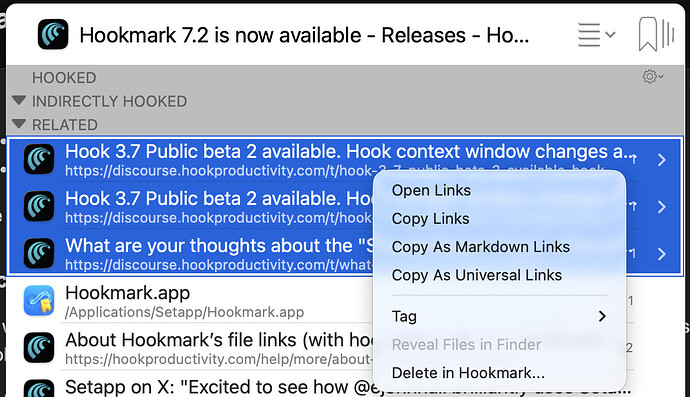Click the Hookmark.app application icon
This screenshot has height=397, width=690.
pos(39,301)
